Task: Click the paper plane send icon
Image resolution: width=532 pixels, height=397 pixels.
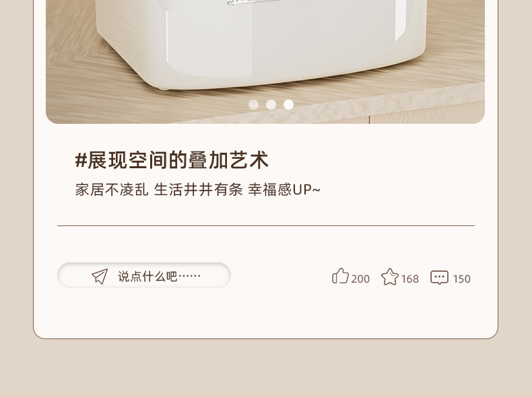Action: pyautogui.click(x=100, y=277)
